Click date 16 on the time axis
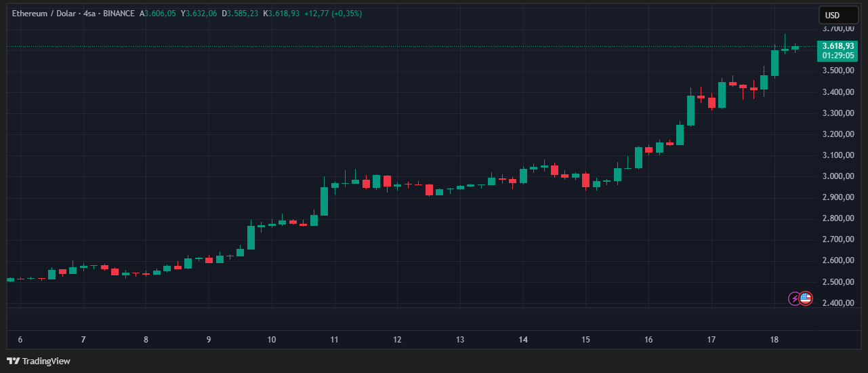Viewport: 868px width, 373px height. tap(648, 340)
